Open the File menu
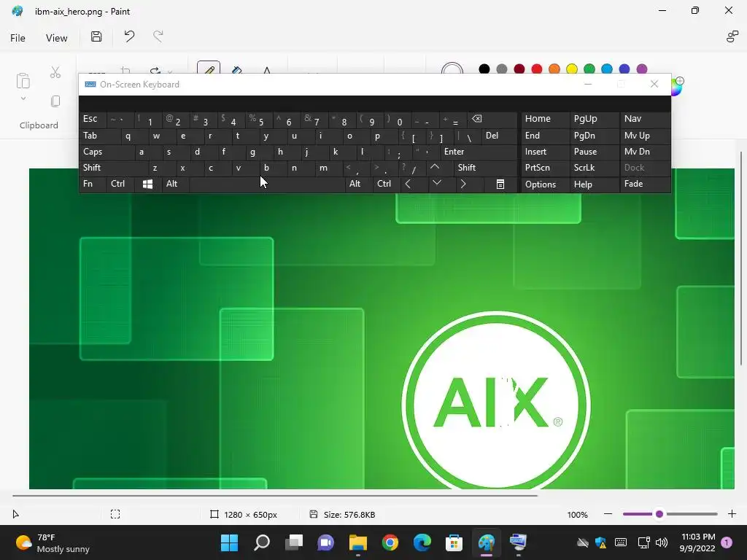The width and height of the screenshot is (747, 560). click(18, 38)
